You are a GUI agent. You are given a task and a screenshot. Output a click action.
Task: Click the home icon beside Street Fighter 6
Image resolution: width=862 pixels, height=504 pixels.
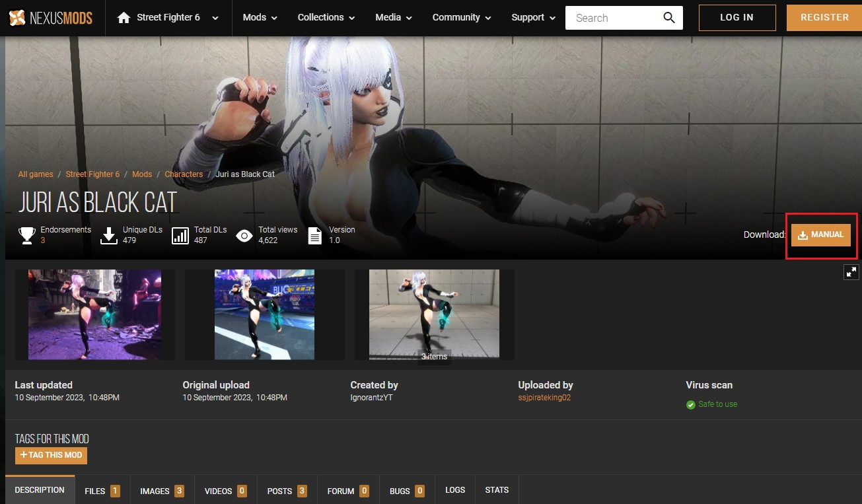[x=124, y=18]
